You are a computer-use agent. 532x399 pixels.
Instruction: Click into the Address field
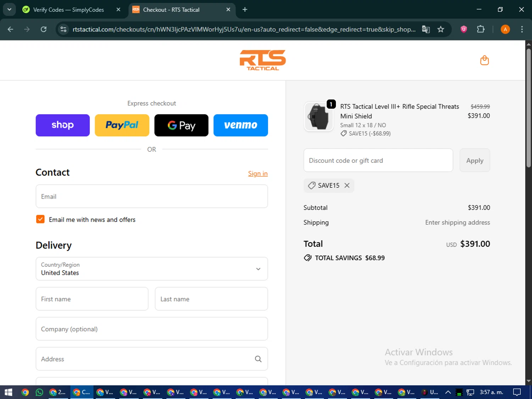(x=152, y=359)
